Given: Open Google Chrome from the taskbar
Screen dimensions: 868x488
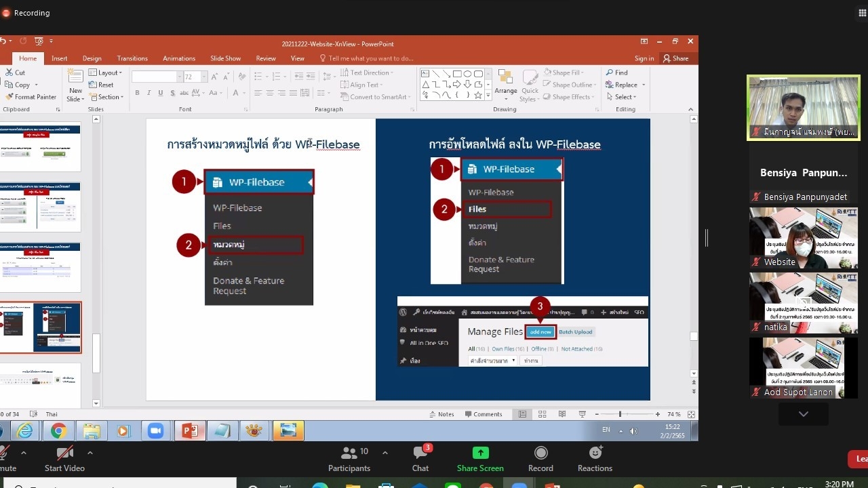Looking at the screenshot, I should 58,430.
